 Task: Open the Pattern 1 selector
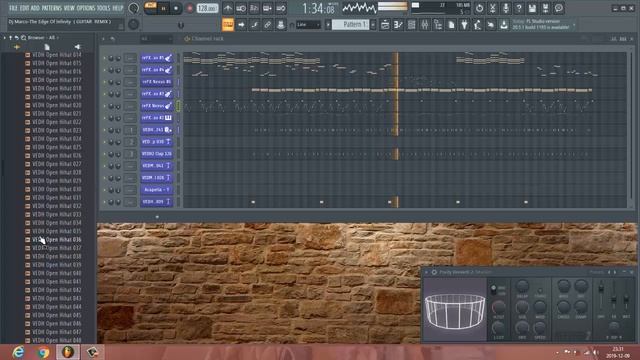(351, 24)
